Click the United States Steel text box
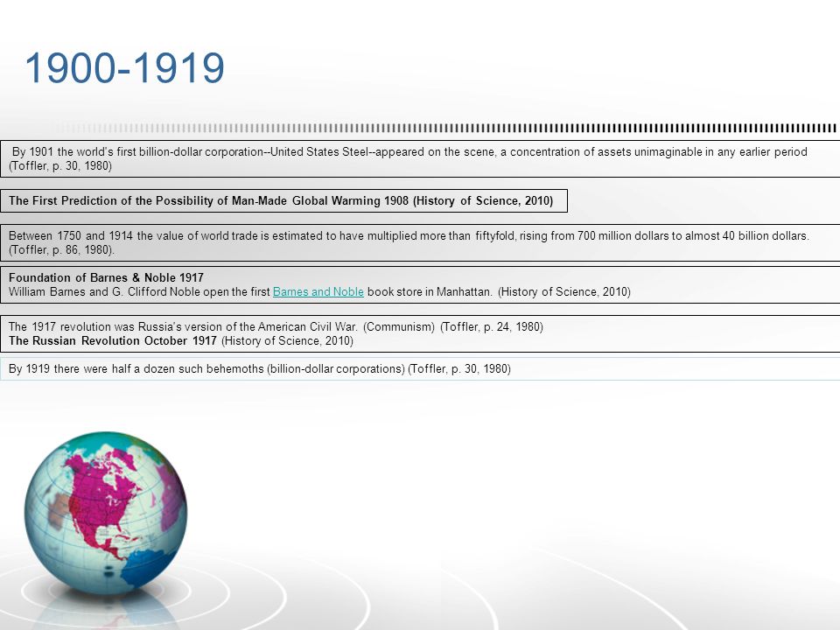The height and width of the screenshot is (630, 840). click(x=420, y=158)
